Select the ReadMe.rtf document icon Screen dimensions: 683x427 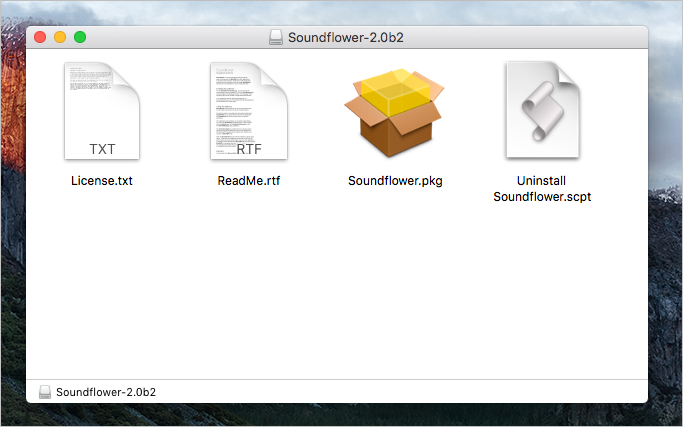(x=249, y=111)
